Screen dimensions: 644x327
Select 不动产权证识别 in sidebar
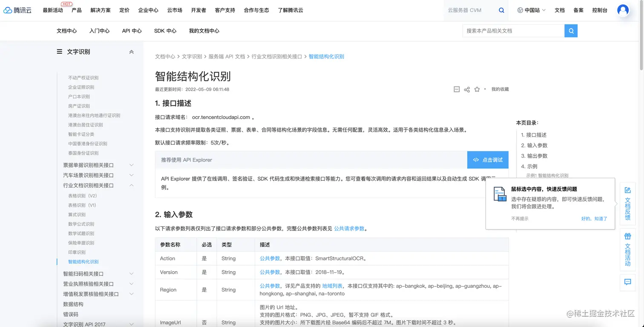(x=83, y=78)
